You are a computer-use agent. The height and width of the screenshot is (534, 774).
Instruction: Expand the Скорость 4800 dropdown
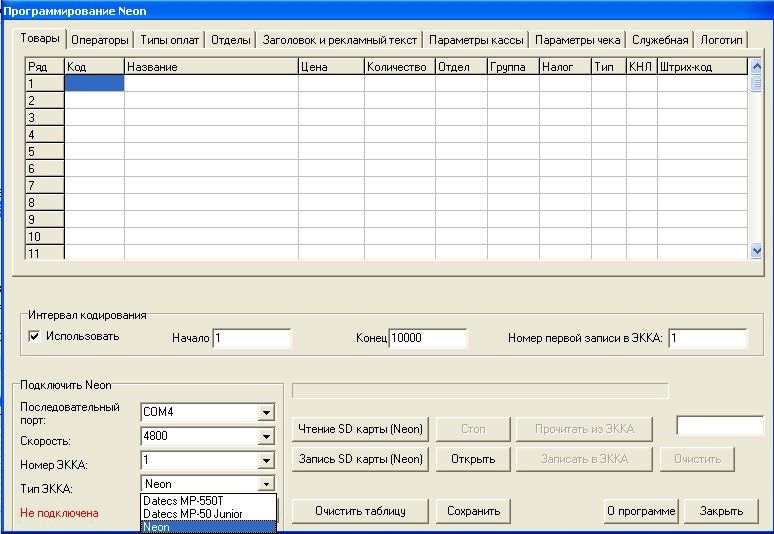click(266, 436)
